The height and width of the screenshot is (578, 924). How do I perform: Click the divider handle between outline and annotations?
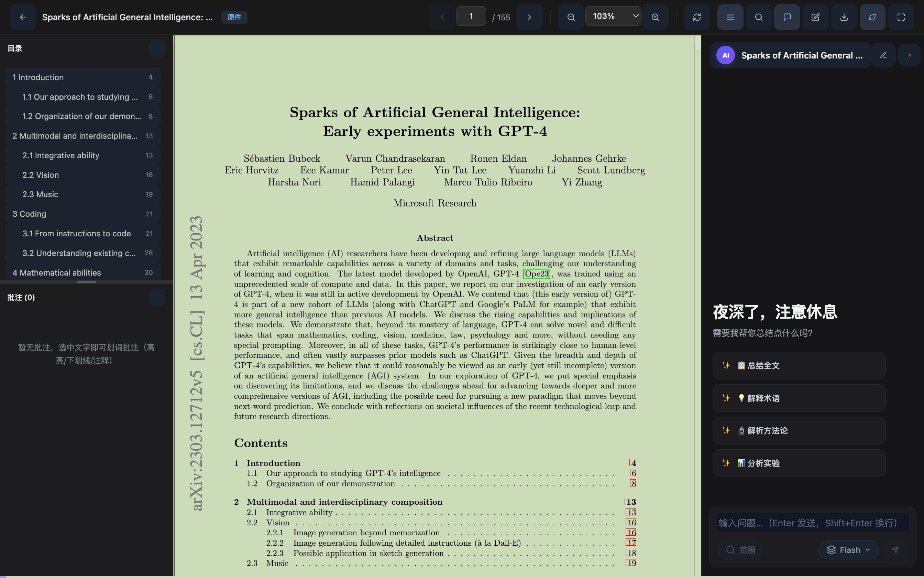tap(86, 282)
